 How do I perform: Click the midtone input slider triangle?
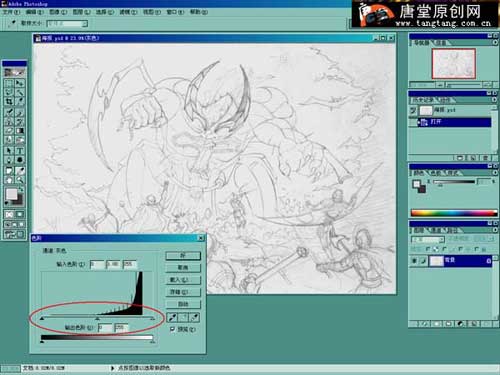[x=97, y=319]
